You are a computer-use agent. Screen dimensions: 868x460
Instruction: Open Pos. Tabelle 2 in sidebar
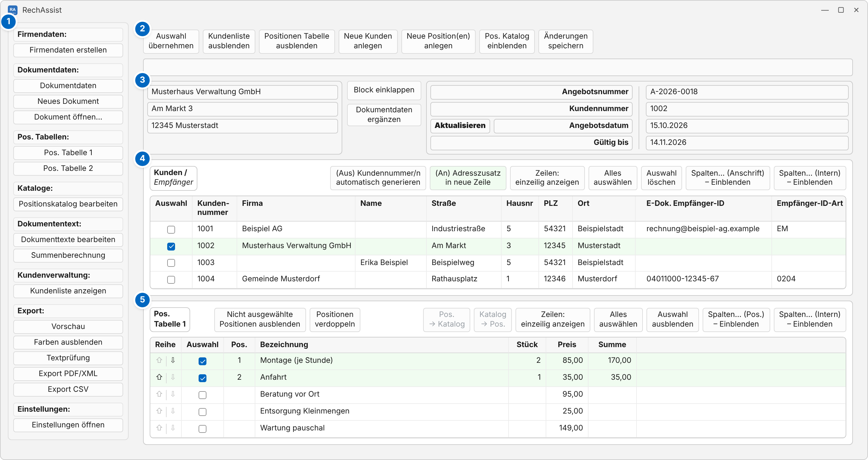coord(68,168)
